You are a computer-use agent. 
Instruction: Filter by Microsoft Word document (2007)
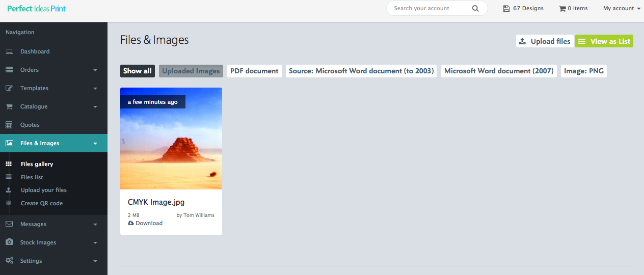(x=499, y=71)
